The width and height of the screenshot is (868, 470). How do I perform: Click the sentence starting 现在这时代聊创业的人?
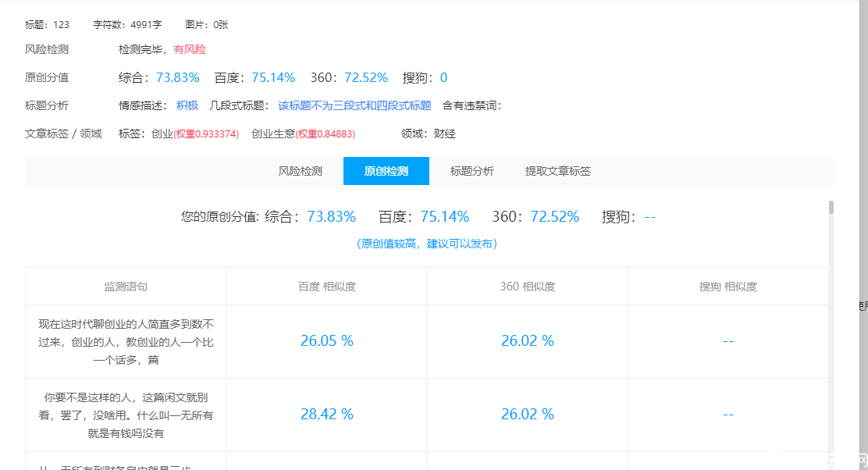pos(126,341)
